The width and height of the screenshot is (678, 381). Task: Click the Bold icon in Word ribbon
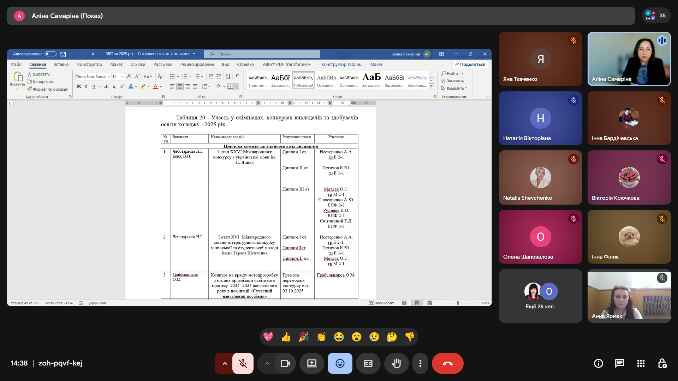[x=79, y=87]
